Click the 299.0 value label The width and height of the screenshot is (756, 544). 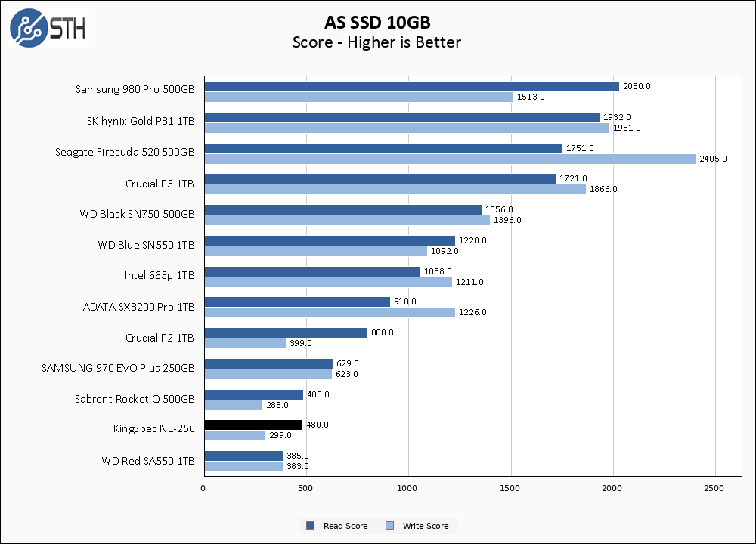tap(280, 435)
